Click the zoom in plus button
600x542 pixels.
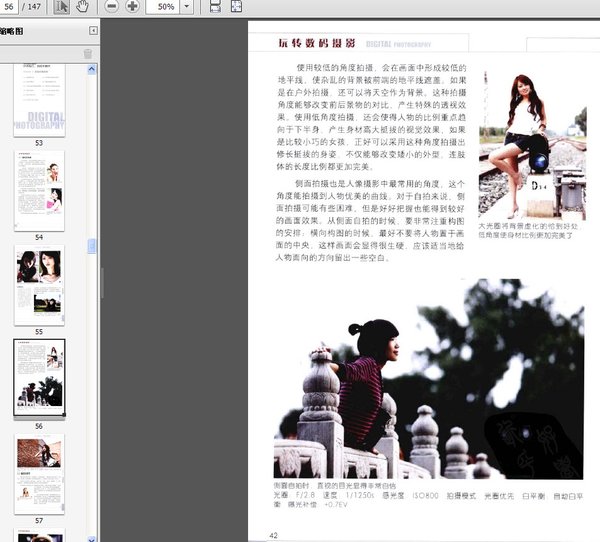(132, 6)
